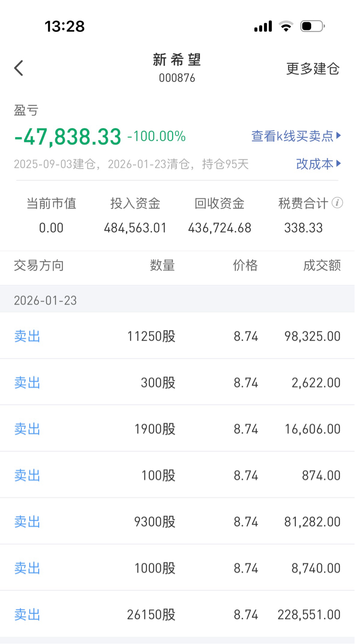Tap the amount 98,325.00
This screenshot has height=644, width=355.
pos(313,336)
